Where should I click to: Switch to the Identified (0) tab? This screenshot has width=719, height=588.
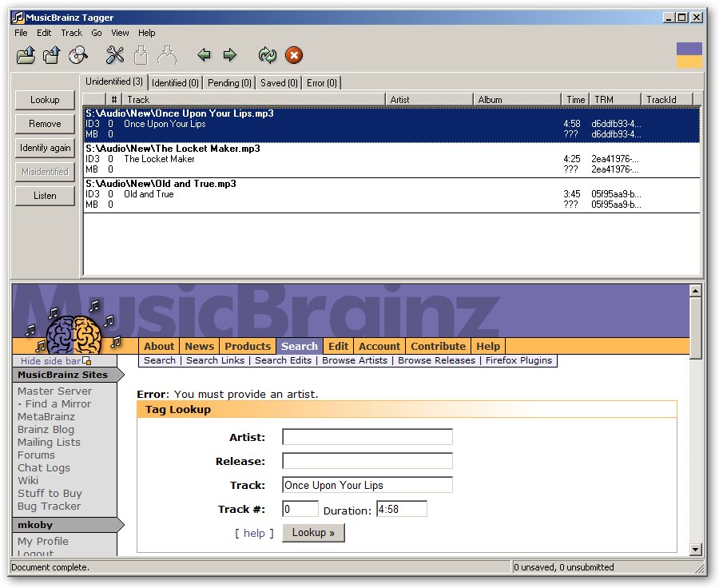(x=174, y=83)
